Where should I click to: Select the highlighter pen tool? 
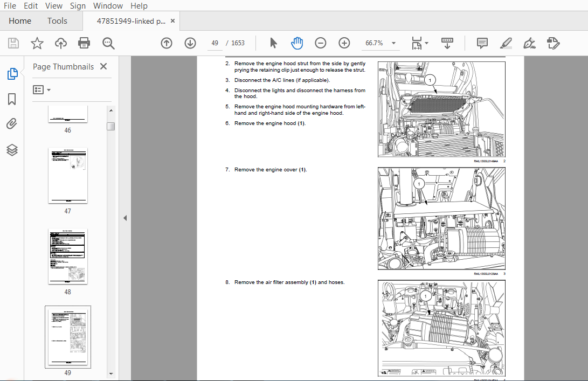coord(506,43)
